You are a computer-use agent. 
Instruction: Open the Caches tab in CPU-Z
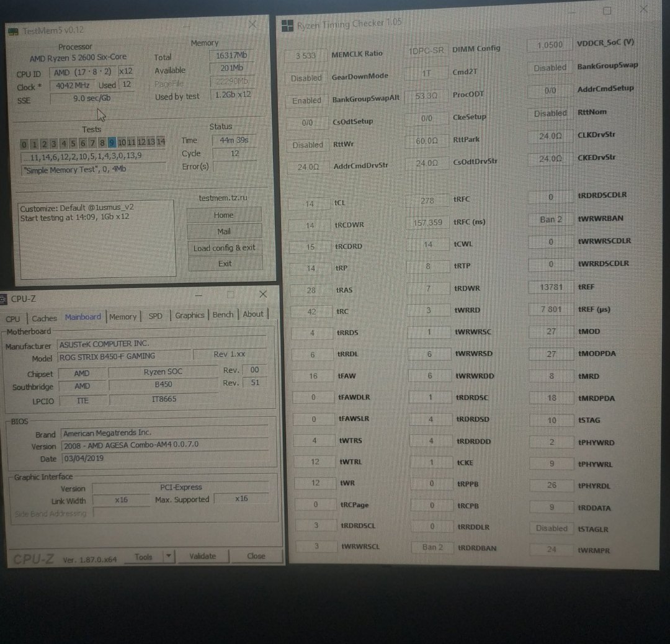pyautogui.click(x=44, y=318)
